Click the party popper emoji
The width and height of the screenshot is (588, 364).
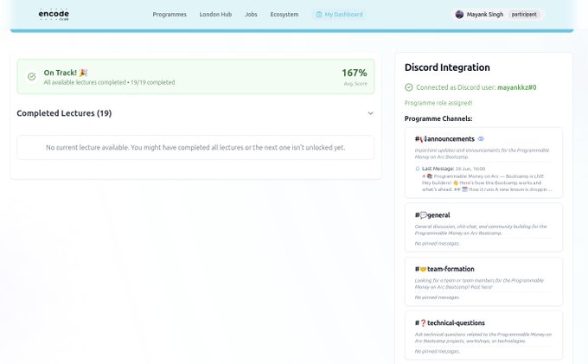[83, 73]
